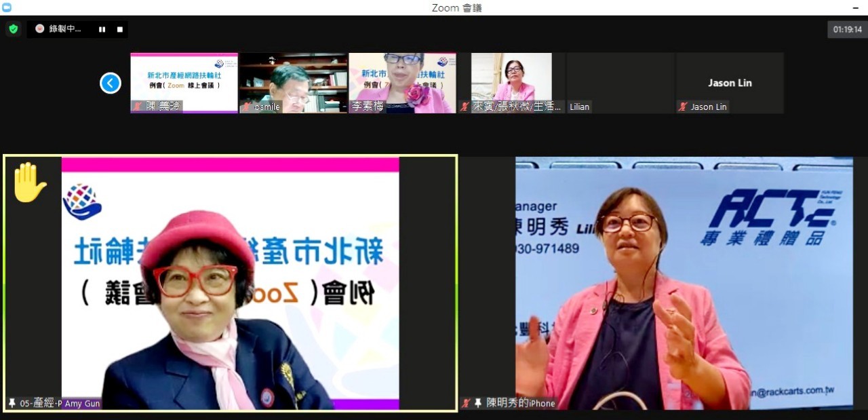Click the green encryption shield icon
Viewport: 868px width, 420px height.
tap(13, 29)
